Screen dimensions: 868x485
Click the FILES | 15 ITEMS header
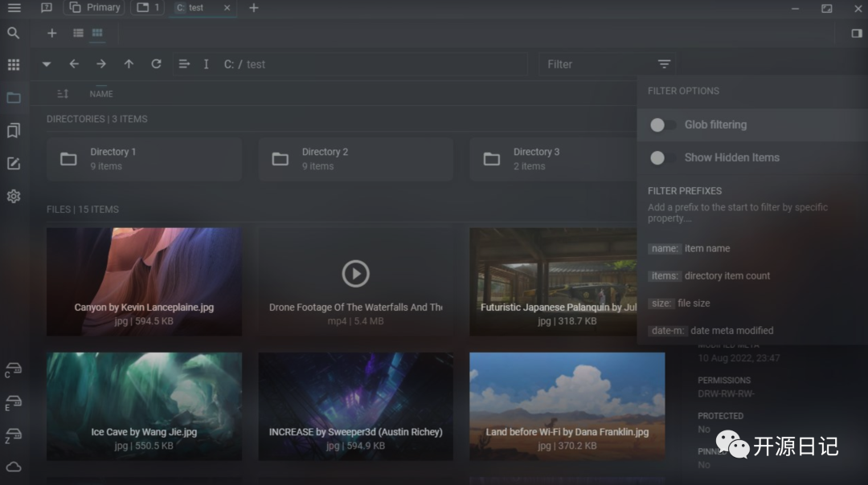pos(83,210)
